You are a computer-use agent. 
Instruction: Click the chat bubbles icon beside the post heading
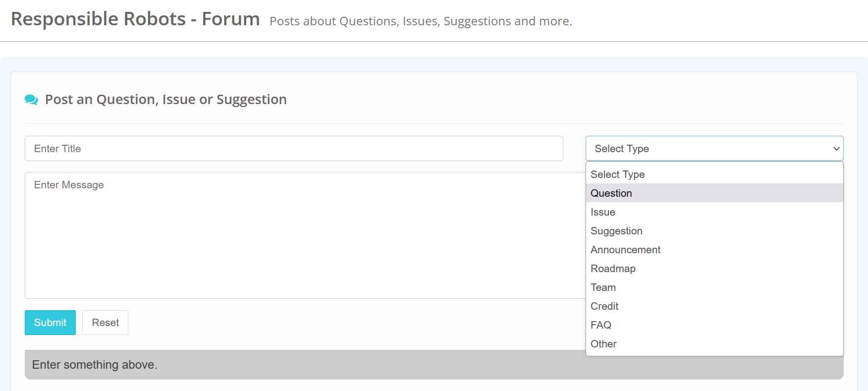tap(31, 100)
